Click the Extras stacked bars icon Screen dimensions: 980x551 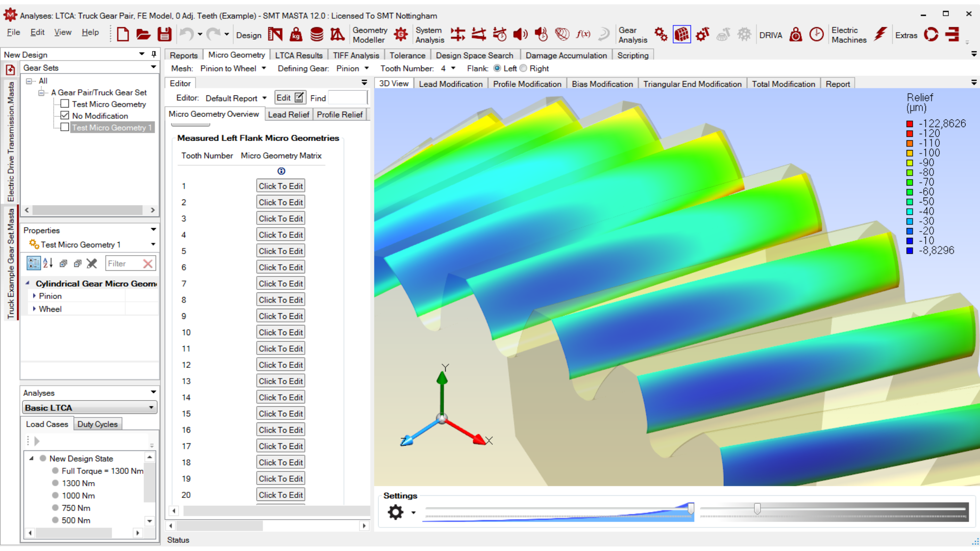tap(952, 35)
